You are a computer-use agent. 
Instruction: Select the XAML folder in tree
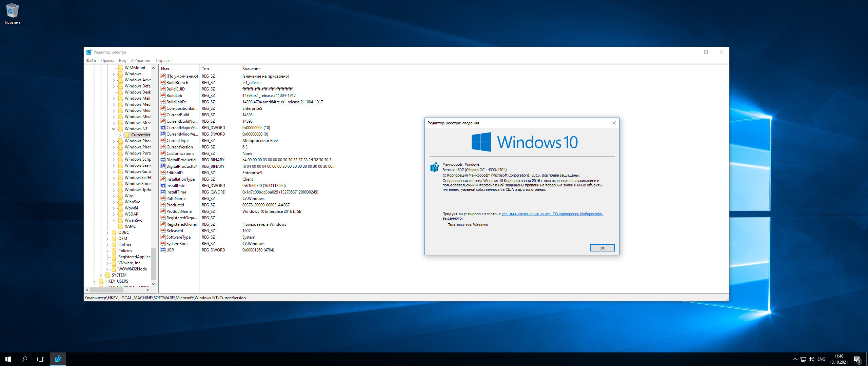tap(130, 226)
